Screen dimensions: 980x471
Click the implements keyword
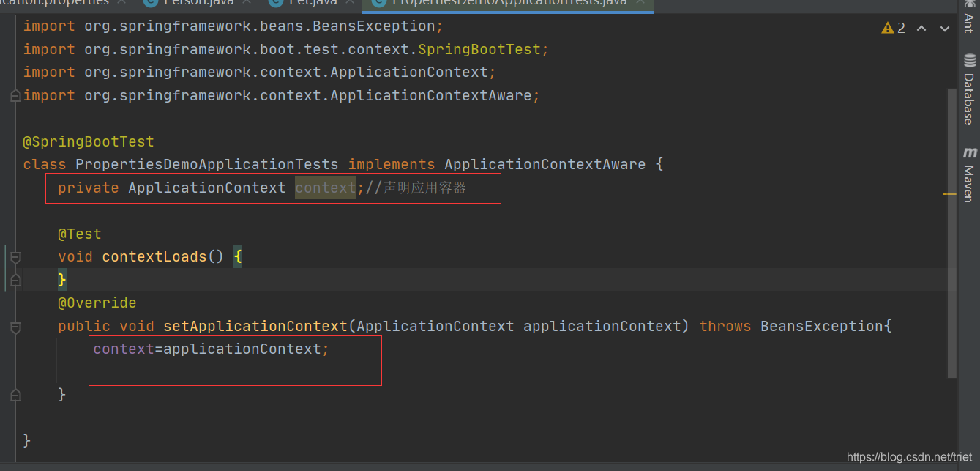[x=392, y=165]
